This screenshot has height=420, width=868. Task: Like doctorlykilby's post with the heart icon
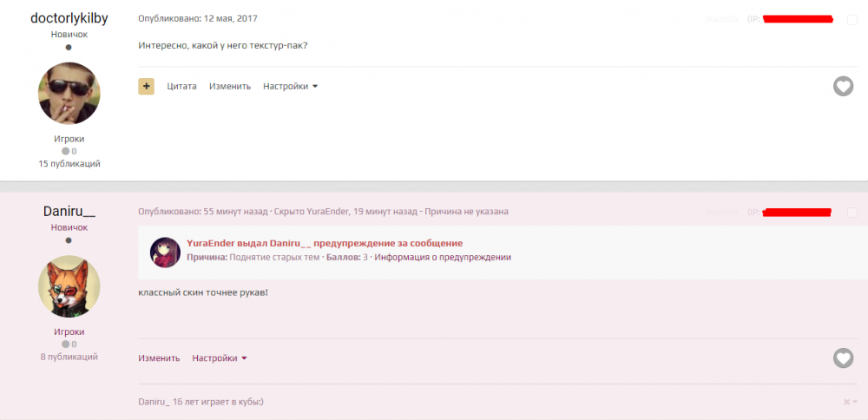click(x=843, y=86)
